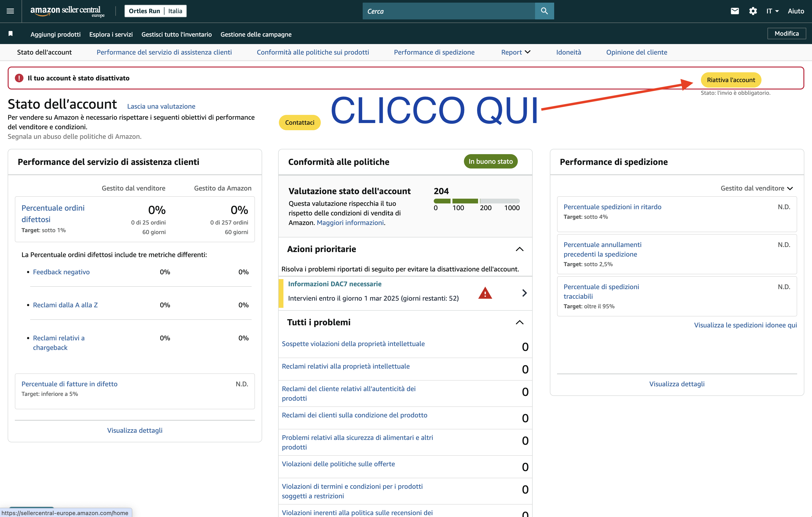Viewport: 812px width, 517px height.
Task: Click Segnala un abuso delle politiche link
Action: [74, 137]
